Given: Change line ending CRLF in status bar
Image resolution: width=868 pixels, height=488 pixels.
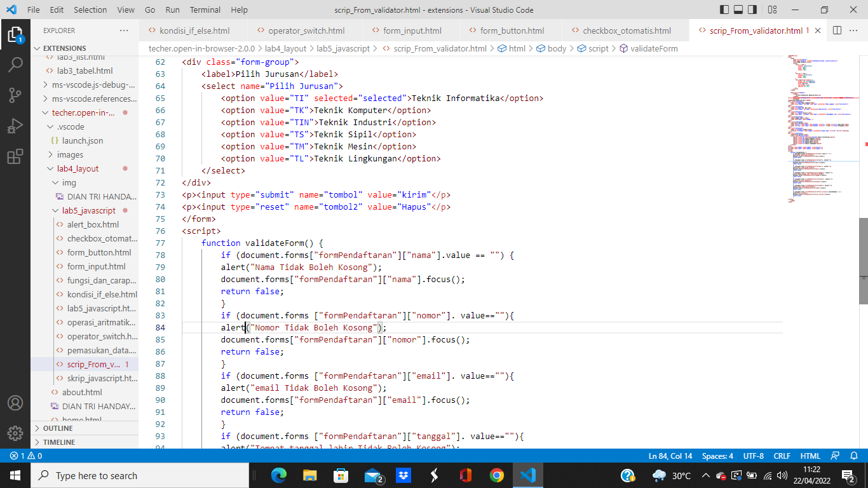Looking at the screenshot, I should tap(782, 456).
